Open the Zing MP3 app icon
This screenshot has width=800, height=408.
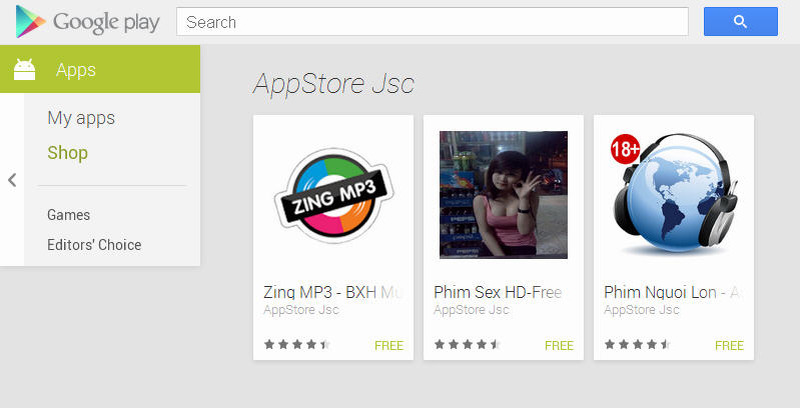(334, 195)
